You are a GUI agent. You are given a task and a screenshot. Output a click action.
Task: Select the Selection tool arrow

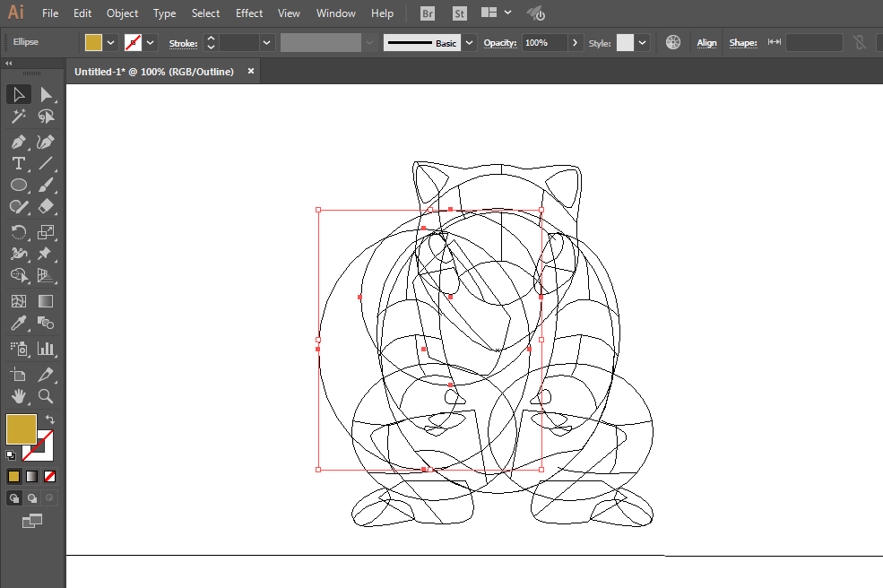(19, 95)
